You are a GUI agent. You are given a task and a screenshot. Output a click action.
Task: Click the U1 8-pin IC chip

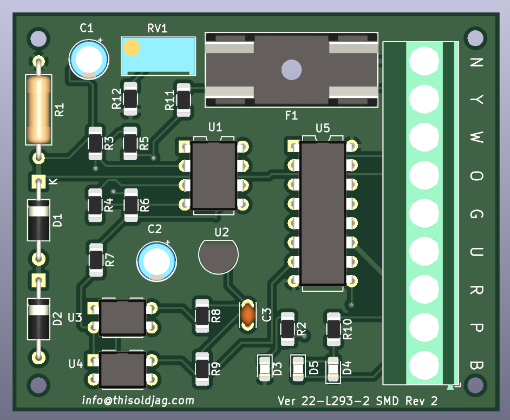tap(214, 175)
